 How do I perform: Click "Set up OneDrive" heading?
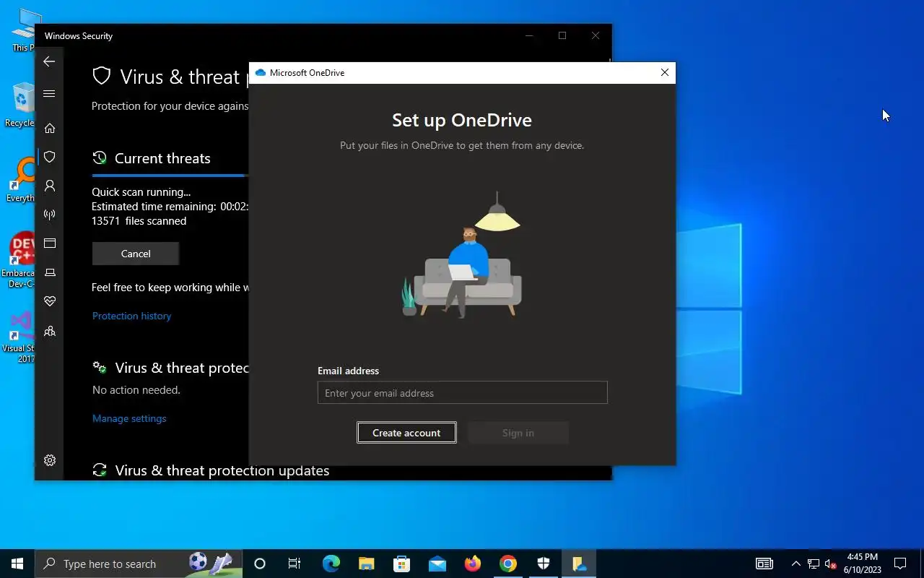(462, 120)
